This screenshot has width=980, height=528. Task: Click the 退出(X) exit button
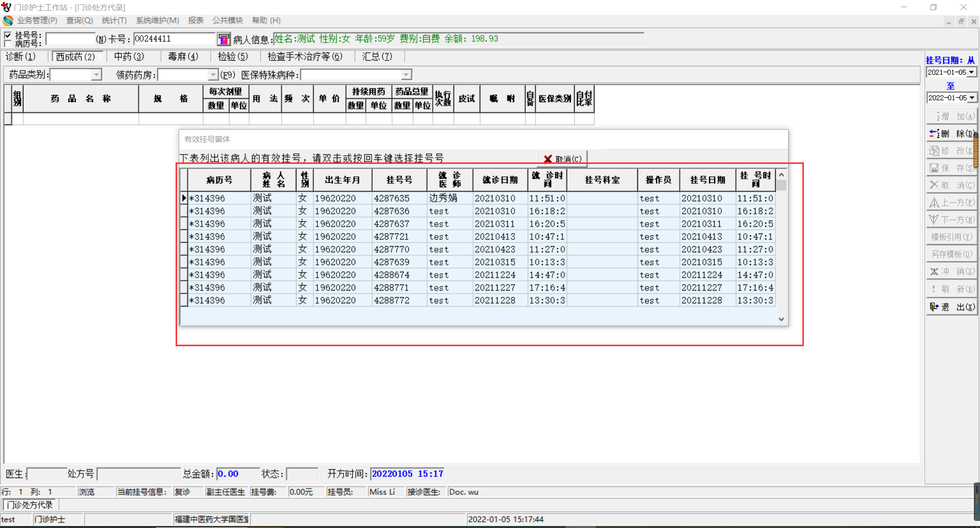[951, 307]
